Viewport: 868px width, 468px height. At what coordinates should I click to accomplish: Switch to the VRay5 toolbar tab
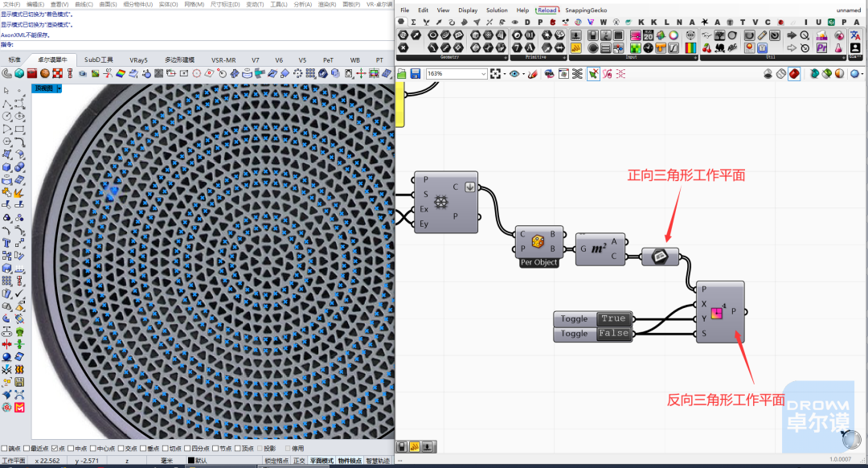[x=138, y=60]
